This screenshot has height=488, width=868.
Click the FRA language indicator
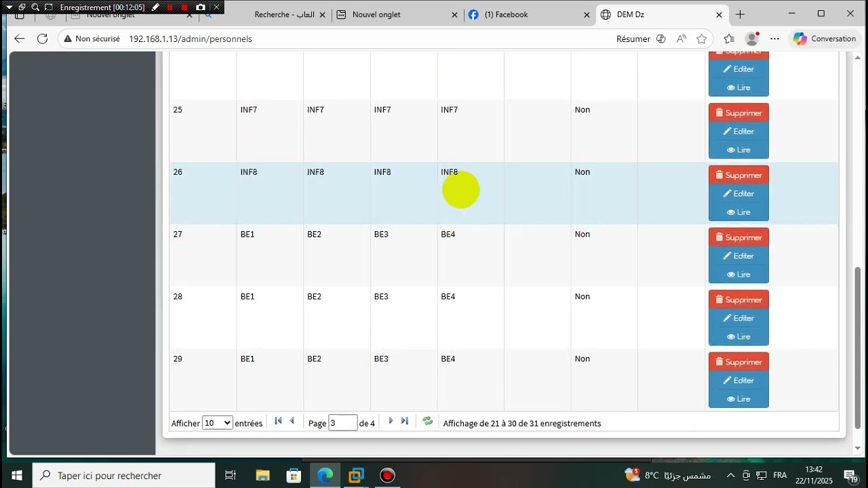pyautogui.click(x=780, y=475)
